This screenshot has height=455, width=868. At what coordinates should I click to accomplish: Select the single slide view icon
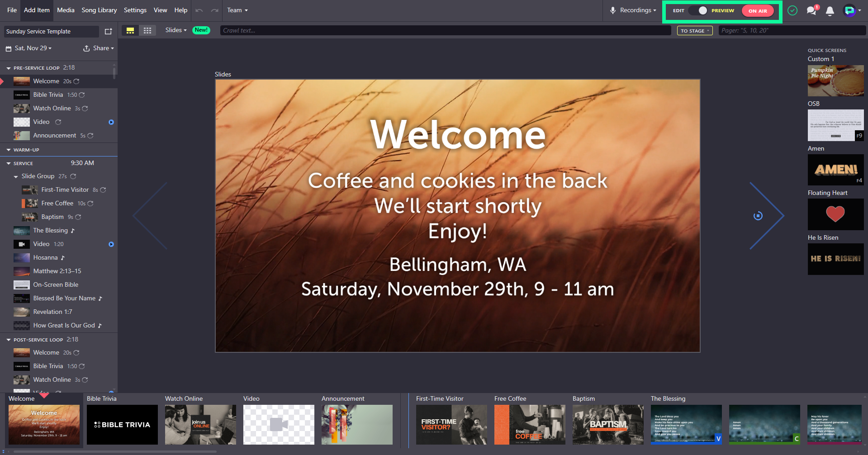[130, 30]
